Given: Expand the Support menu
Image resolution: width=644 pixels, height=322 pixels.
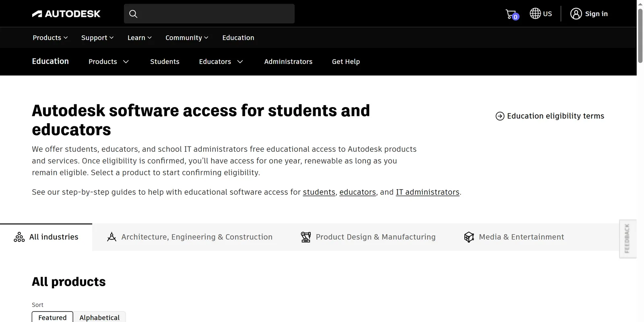Looking at the screenshot, I should pos(97,37).
